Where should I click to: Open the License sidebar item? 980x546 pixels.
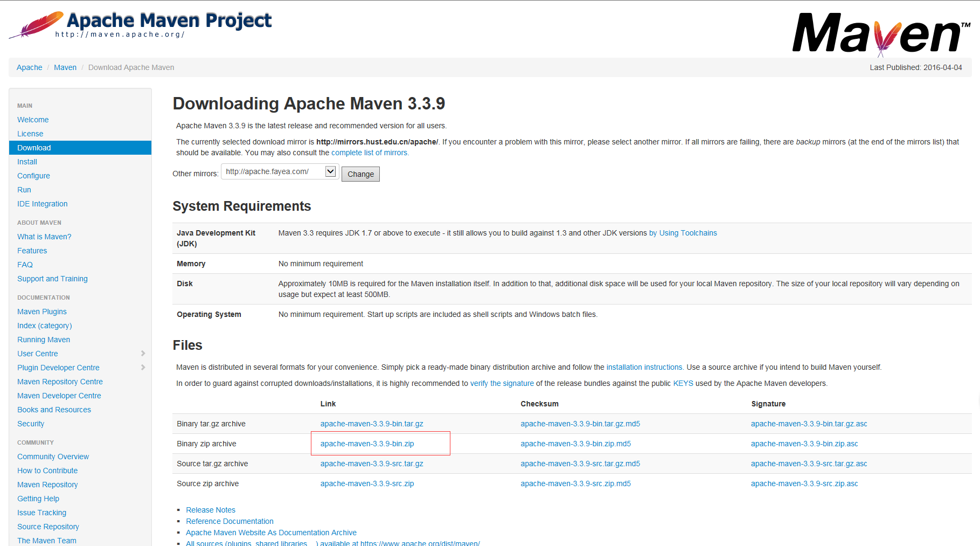(x=30, y=134)
